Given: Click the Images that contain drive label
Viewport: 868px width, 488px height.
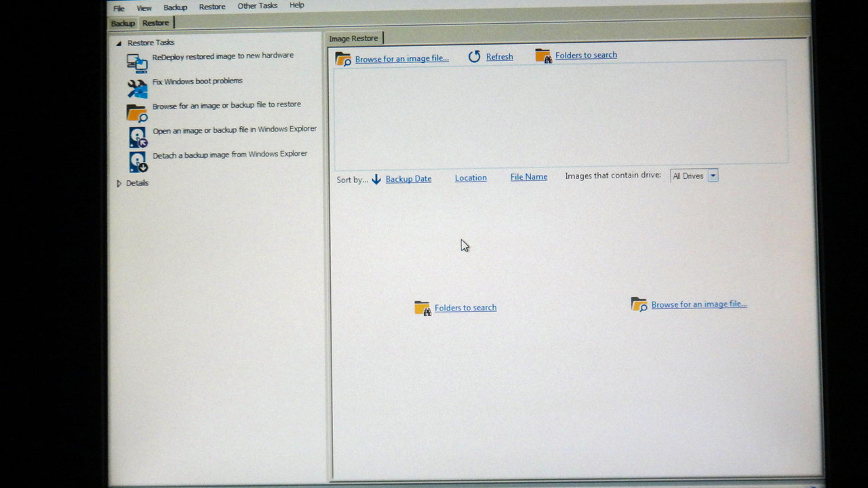Looking at the screenshot, I should (x=613, y=175).
